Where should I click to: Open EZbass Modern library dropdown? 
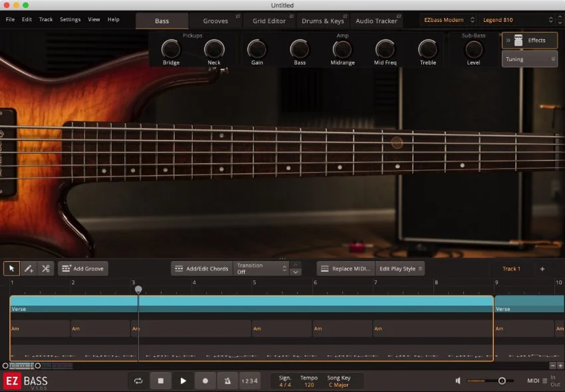(449, 20)
